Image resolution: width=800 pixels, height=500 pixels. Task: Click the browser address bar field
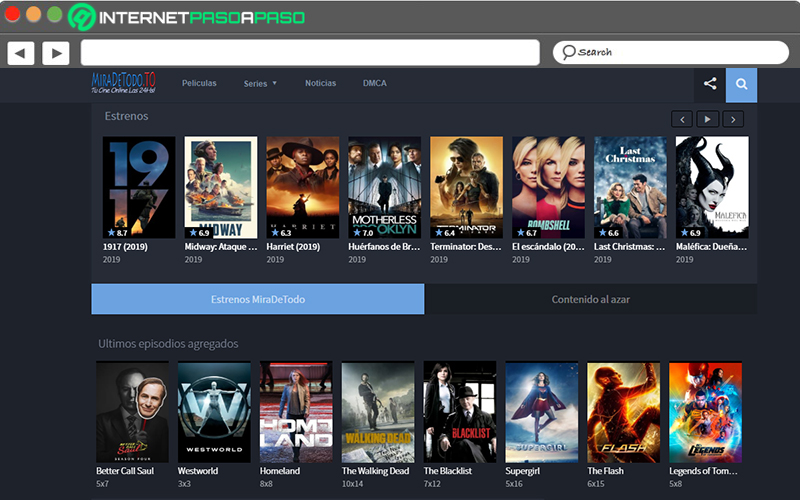pyautogui.click(x=310, y=53)
